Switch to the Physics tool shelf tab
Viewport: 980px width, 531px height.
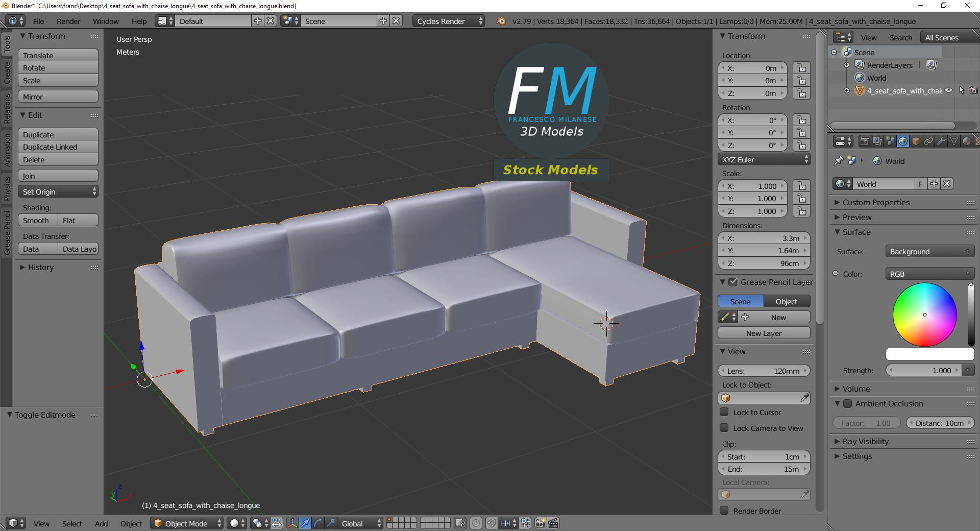coord(7,188)
